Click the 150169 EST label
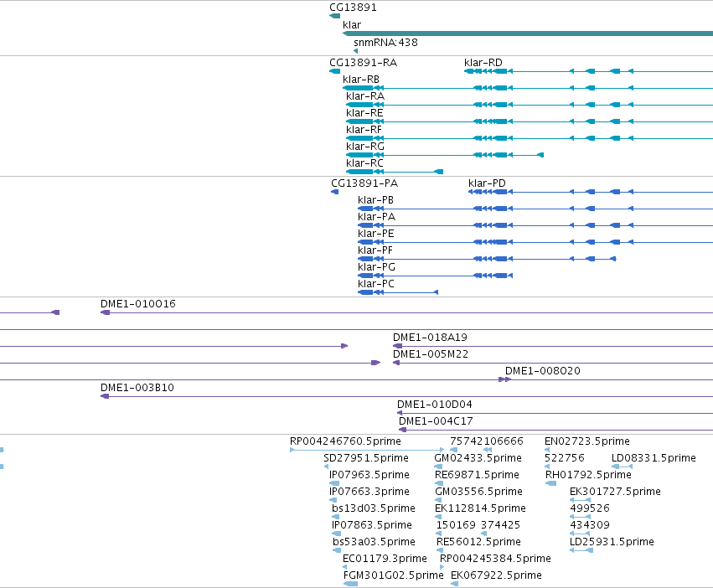This screenshot has height=588, width=713. pyautogui.click(x=456, y=525)
